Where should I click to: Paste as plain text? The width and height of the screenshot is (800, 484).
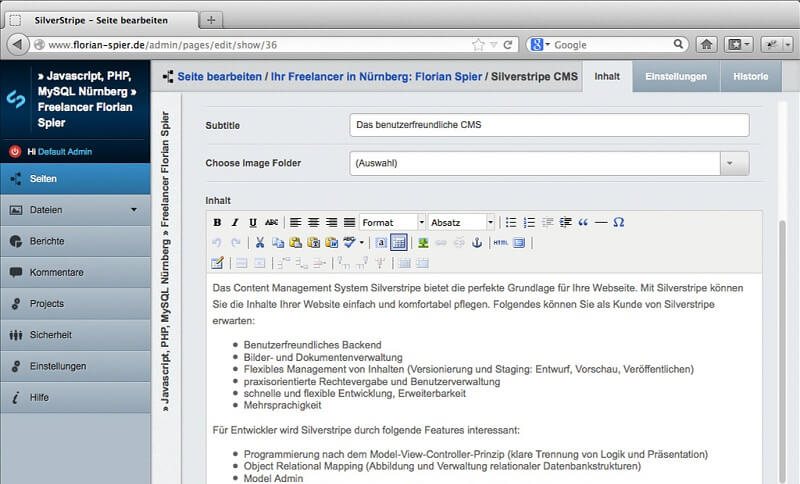pyautogui.click(x=313, y=243)
